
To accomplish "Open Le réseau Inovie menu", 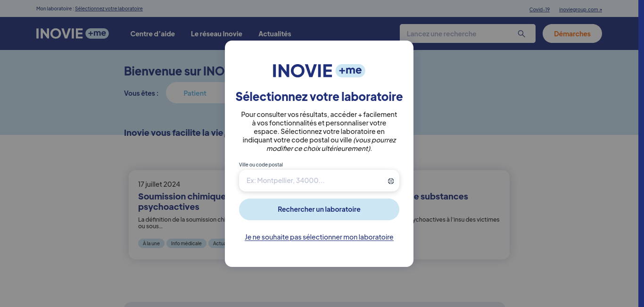I will point(216,34).
